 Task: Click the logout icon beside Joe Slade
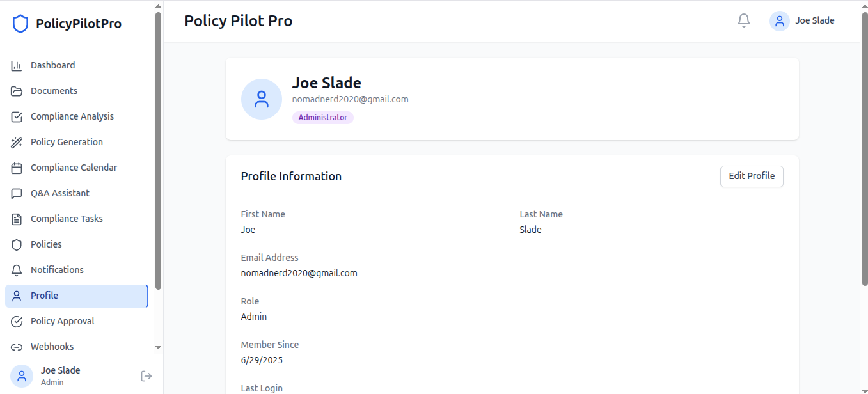pos(146,376)
